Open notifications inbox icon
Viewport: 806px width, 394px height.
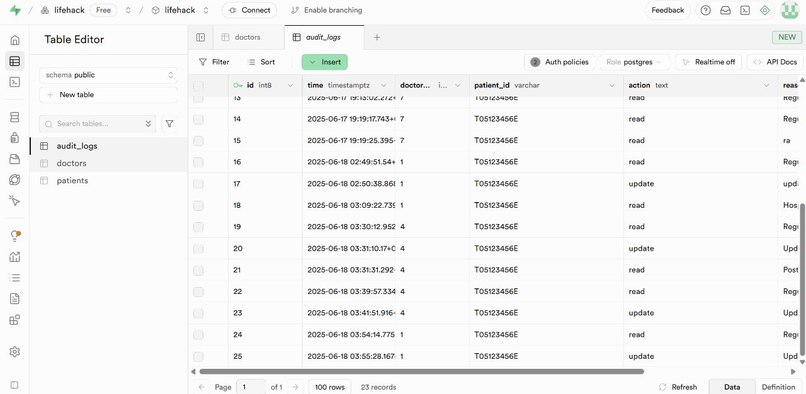725,10
